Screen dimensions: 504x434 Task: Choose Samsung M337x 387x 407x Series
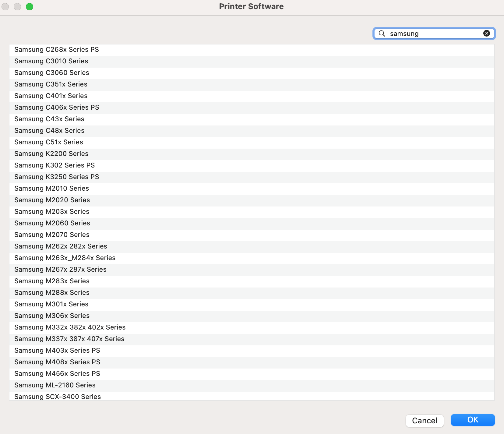(x=252, y=339)
